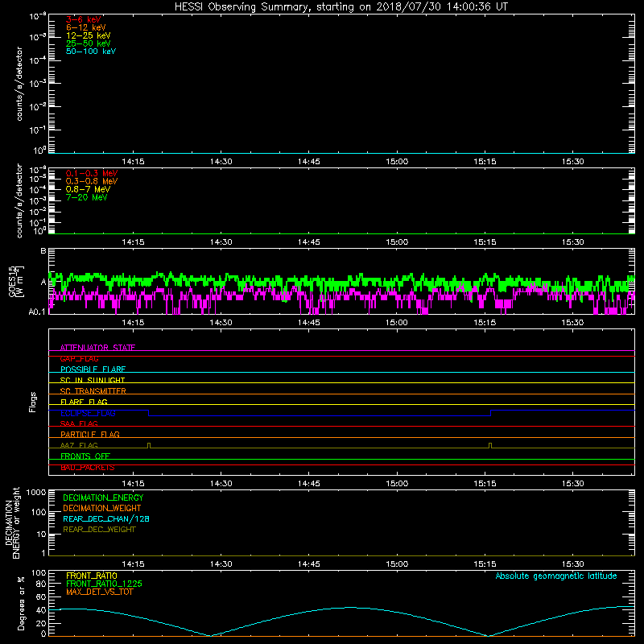Click the HESSI Observing Summary plot title
644x644 pixels.
pyautogui.click(x=341, y=7)
